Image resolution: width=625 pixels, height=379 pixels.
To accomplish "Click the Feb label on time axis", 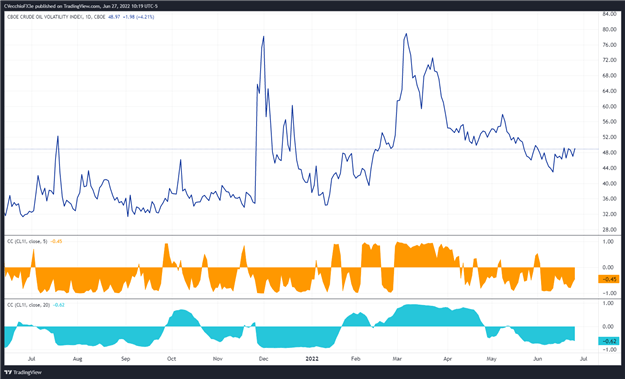I will point(356,359).
